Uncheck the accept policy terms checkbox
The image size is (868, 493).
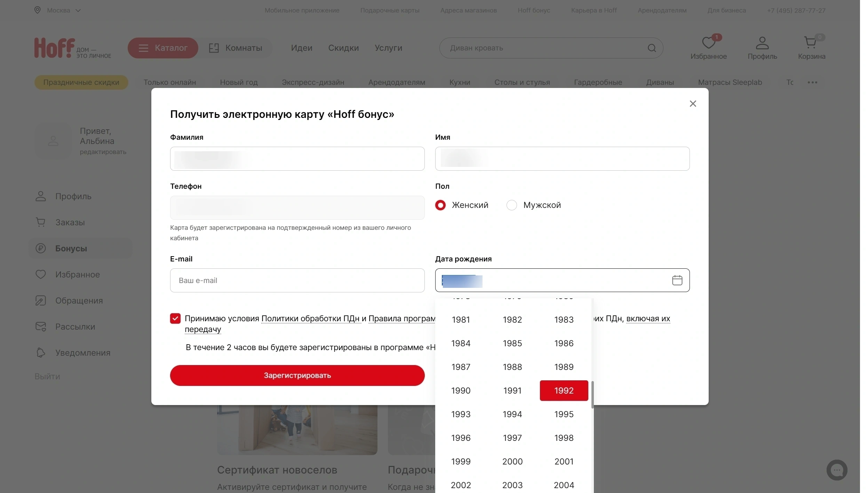[175, 318]
